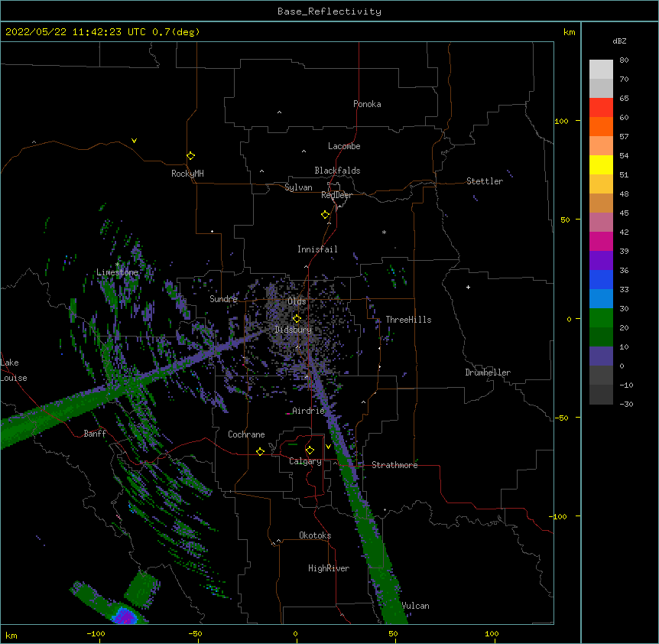Click the yellow marker west of Calgary near Cochrane
Screen dimensions: 659x644
(260, 451)
